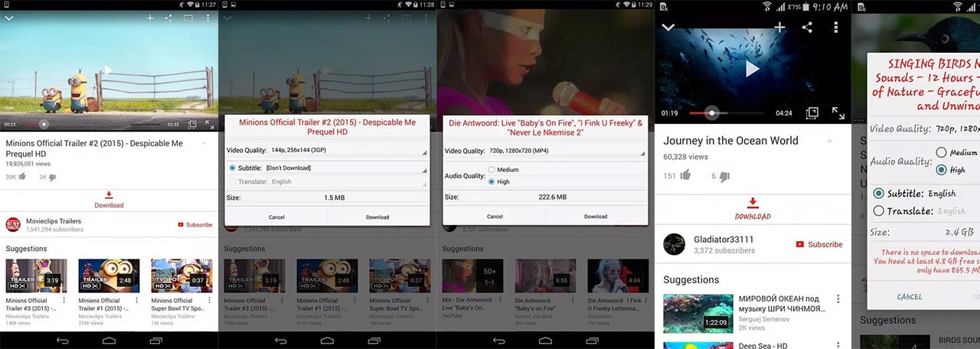This screenshot has height=349, width=980.
Task: Tap Android back button on first phone screen
Action: pos(62,340)
